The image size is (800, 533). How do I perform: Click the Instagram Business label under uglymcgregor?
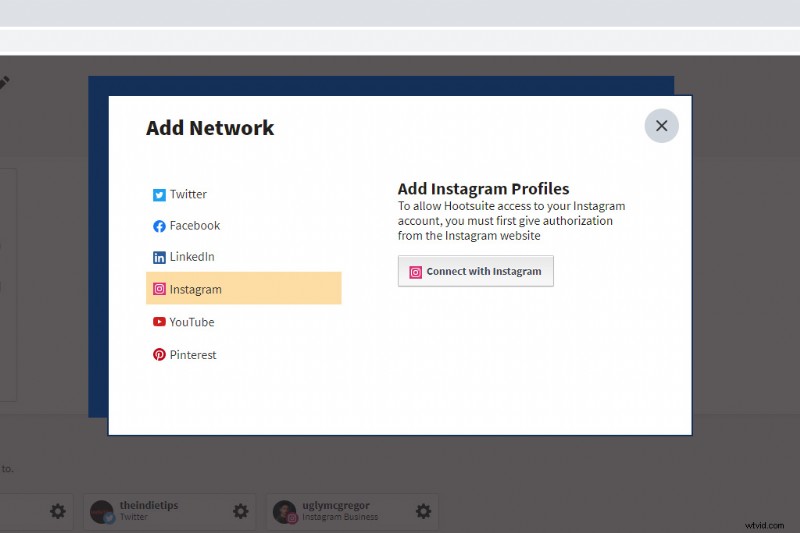pyautogui.click(x=340, y=517)
